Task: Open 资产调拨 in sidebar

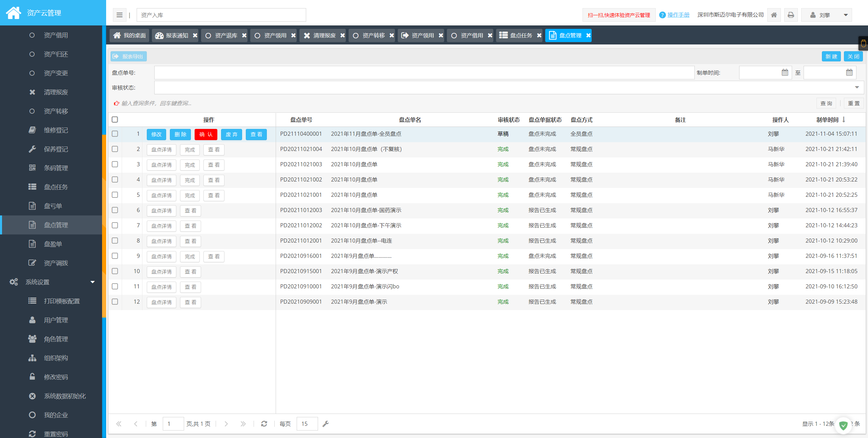Action: 51,263
